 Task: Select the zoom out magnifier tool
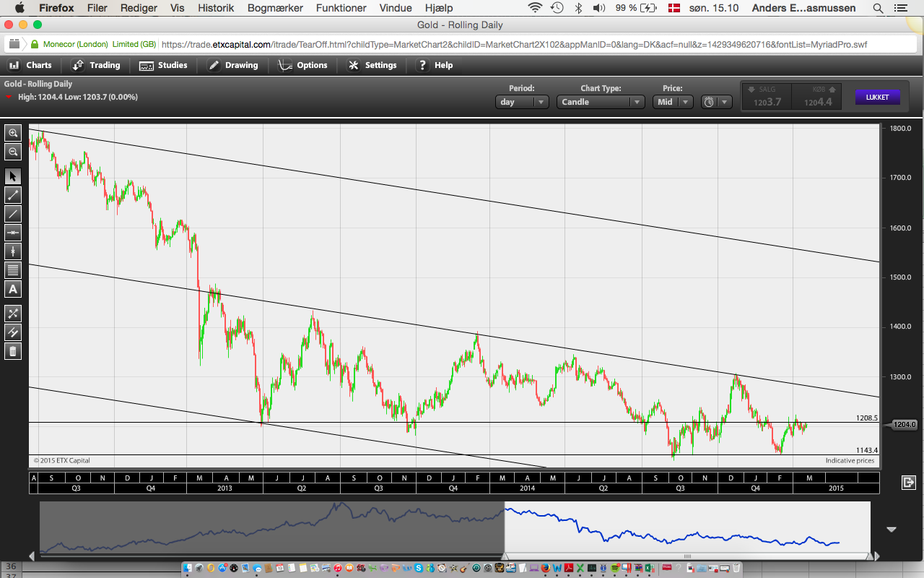(13, 152)
